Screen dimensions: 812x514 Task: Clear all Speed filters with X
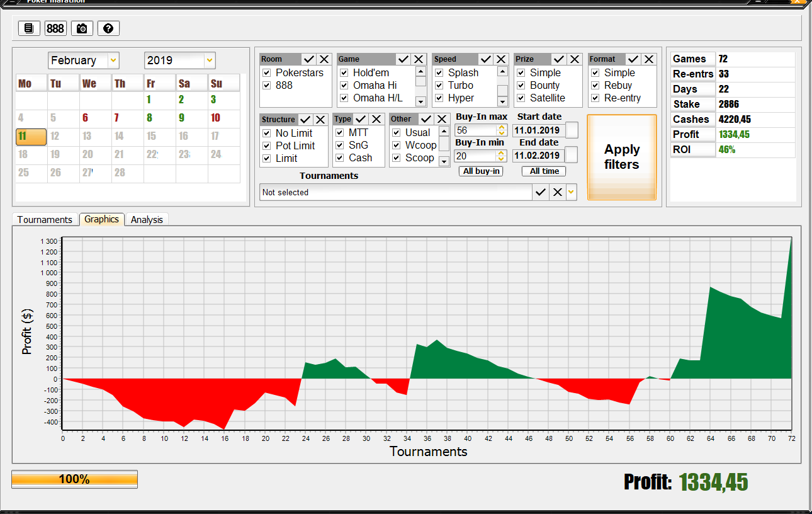(x=501, y=59)
